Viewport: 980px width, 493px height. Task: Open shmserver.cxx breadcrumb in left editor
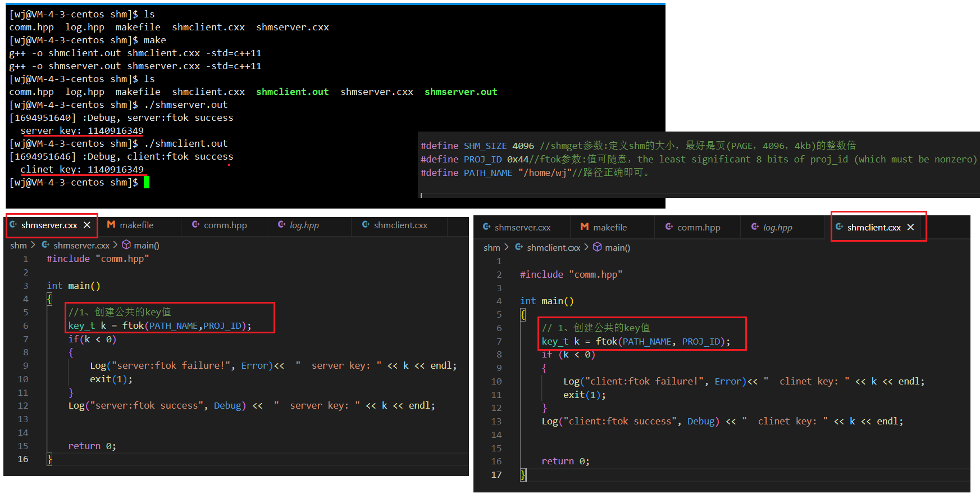click(81, 245)
